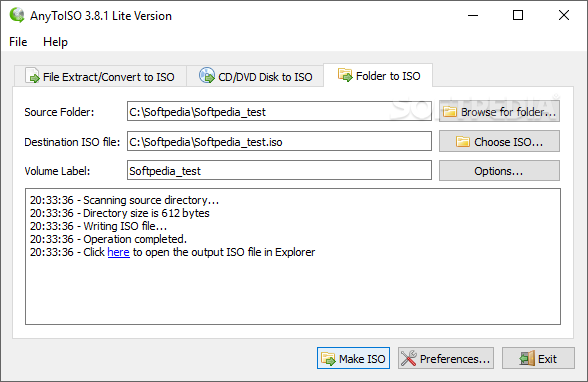
Task: Switch to CD/DVD Disk to ISO tab
Action: (x=255, y=76)
